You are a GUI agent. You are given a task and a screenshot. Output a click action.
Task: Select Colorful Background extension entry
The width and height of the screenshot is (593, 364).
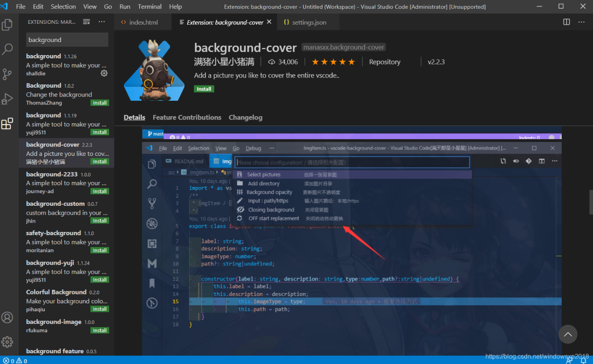[x=66, y=301]
